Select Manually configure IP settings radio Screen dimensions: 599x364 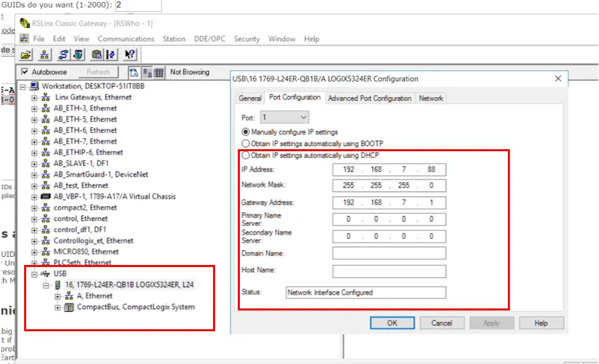click(x=246, y=132)
